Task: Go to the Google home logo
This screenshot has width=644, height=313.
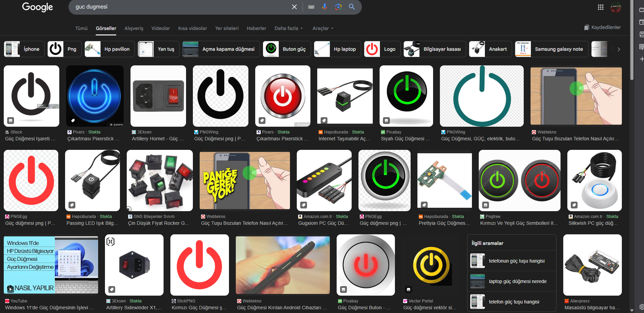Action: click(37, 7)
